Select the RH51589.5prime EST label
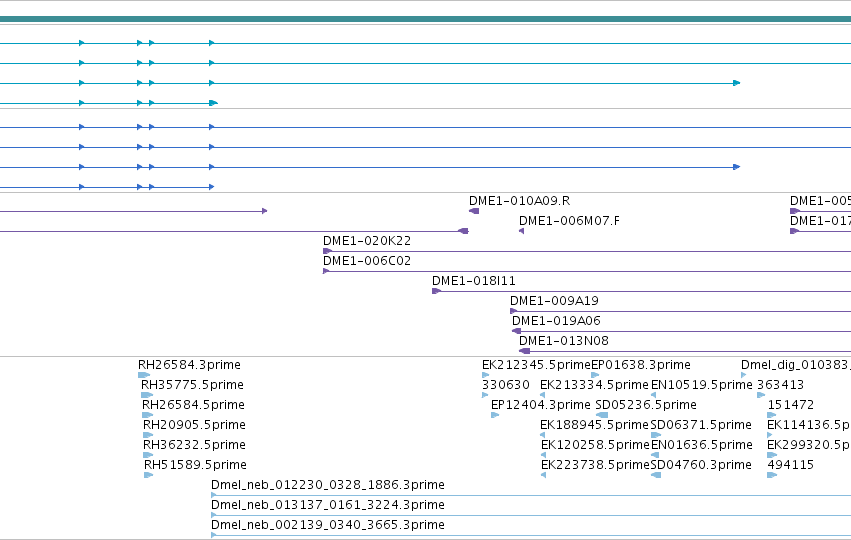Image resolution: width=851 pixels, height=540 pixels. [195, 466]
